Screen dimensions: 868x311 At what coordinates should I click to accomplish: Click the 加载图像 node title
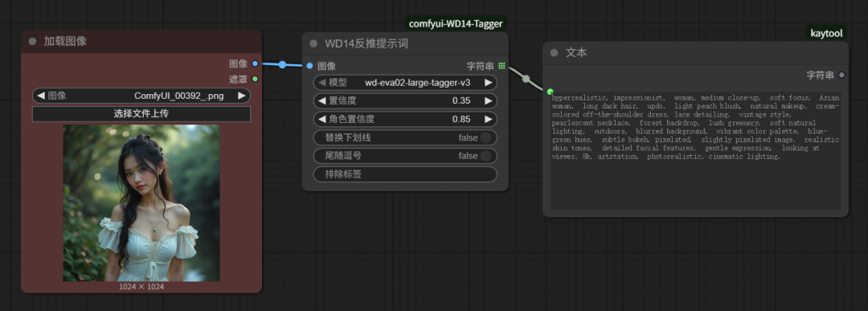click(x=65, y=42)
